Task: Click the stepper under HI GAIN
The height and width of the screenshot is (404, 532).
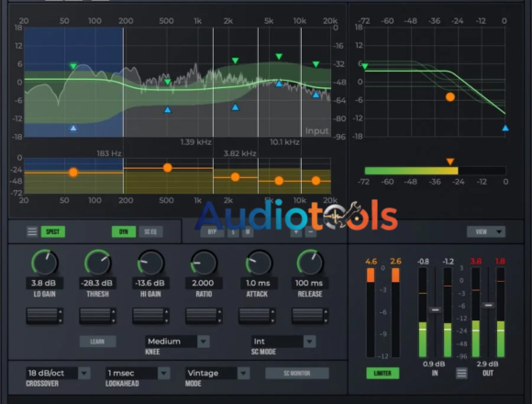Action: tap(150, 316)
